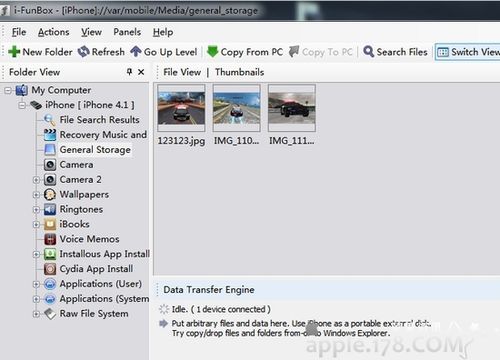Expand the Installous App Install node

[36, 254]
